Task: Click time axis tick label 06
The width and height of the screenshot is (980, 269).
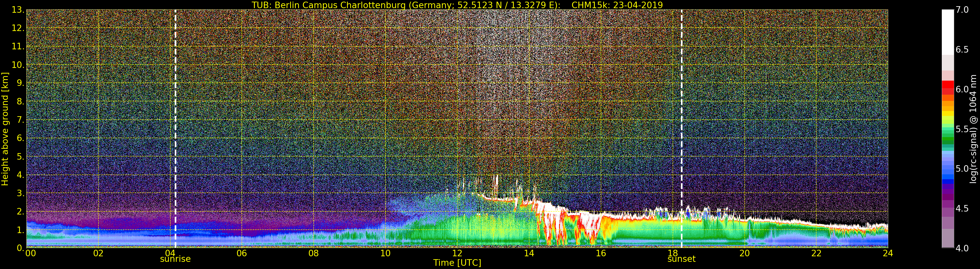Action: tap(242, 253)
